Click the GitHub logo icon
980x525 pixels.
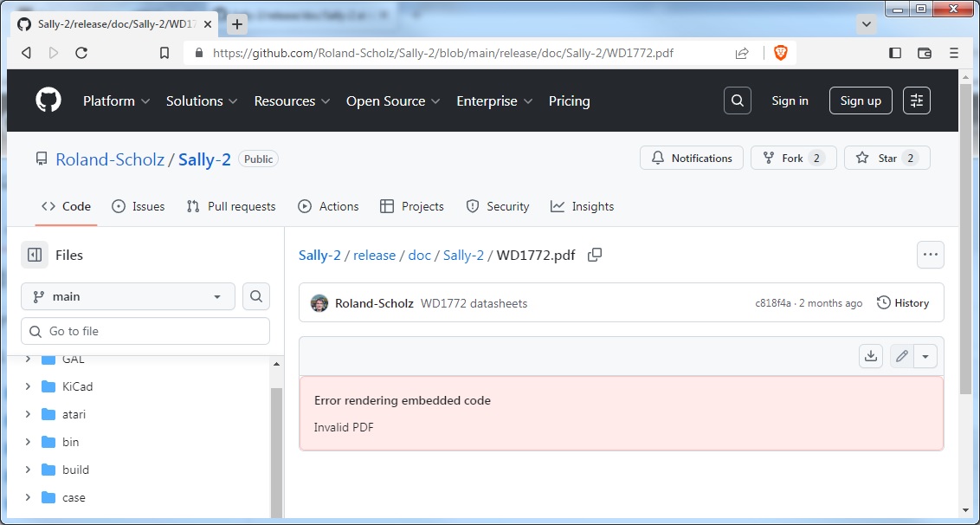(x=48, y=100)
